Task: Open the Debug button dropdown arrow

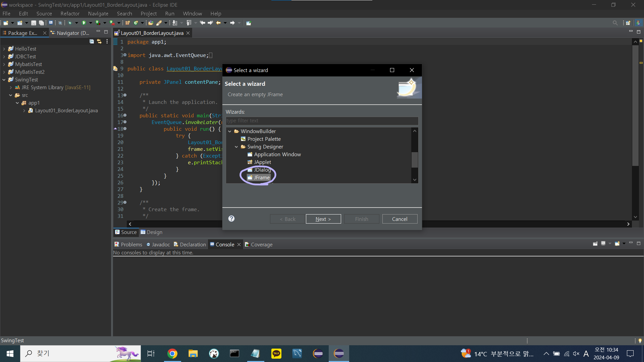Action: coord(76,23)
